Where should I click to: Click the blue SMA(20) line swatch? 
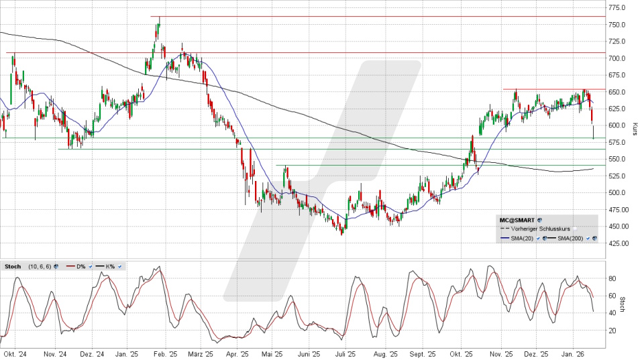504,238
